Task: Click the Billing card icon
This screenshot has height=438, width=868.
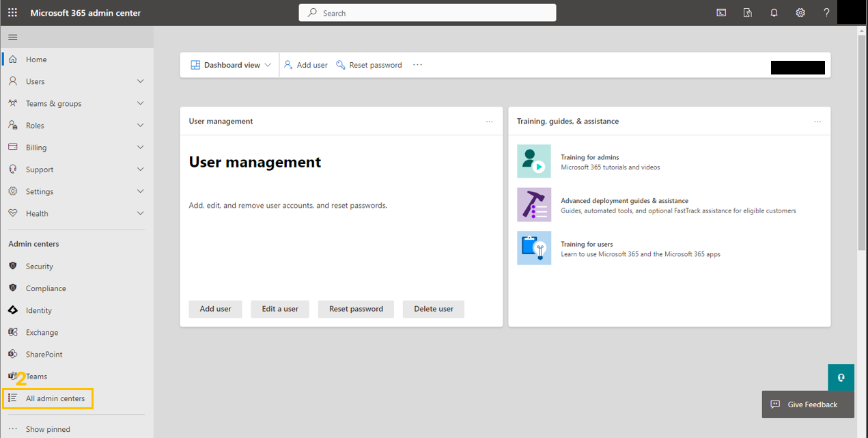Action: [x=13, y=147]
